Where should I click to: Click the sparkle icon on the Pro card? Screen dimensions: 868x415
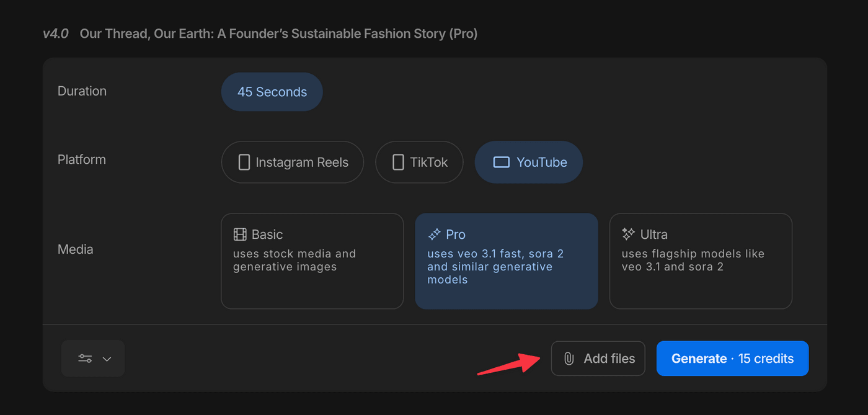pos(434,234)
